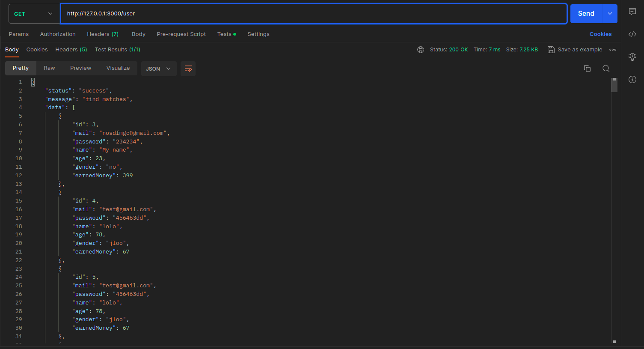Open the code snippet generator
The image size is (644, 349).
[632, 34]
